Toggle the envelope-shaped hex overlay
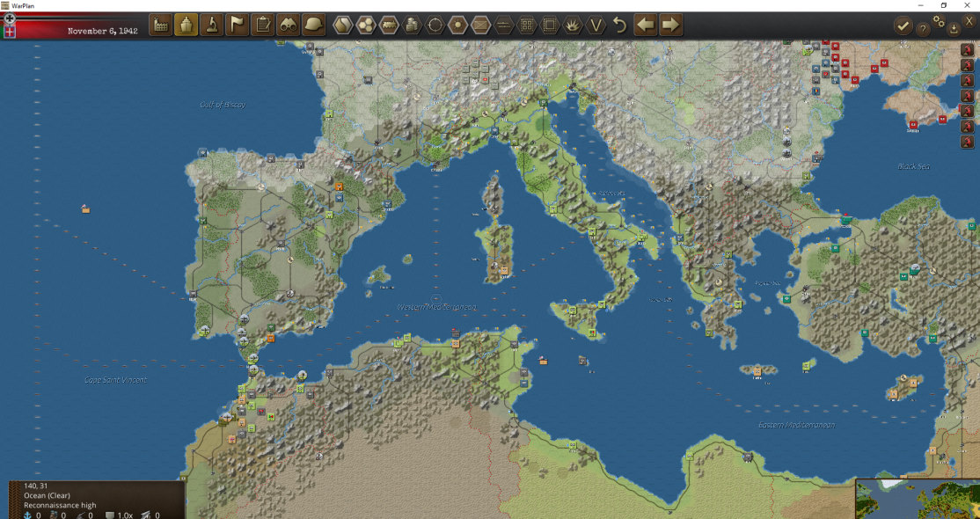Viewport: 980px width, 519px height. 481,26
